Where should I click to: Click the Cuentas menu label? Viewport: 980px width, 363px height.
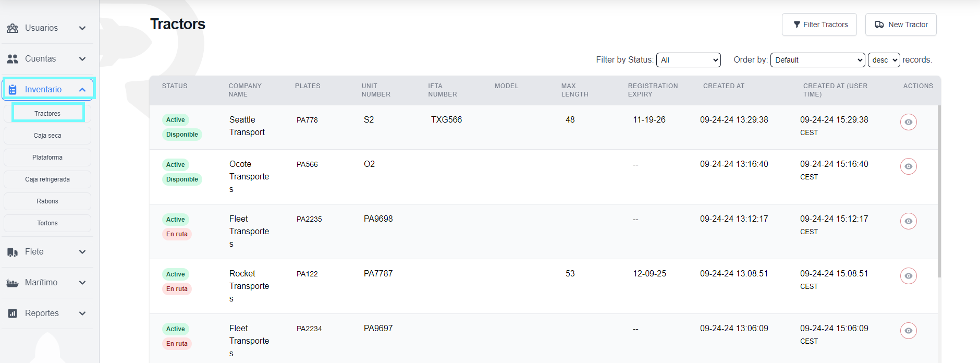(41, 59)
